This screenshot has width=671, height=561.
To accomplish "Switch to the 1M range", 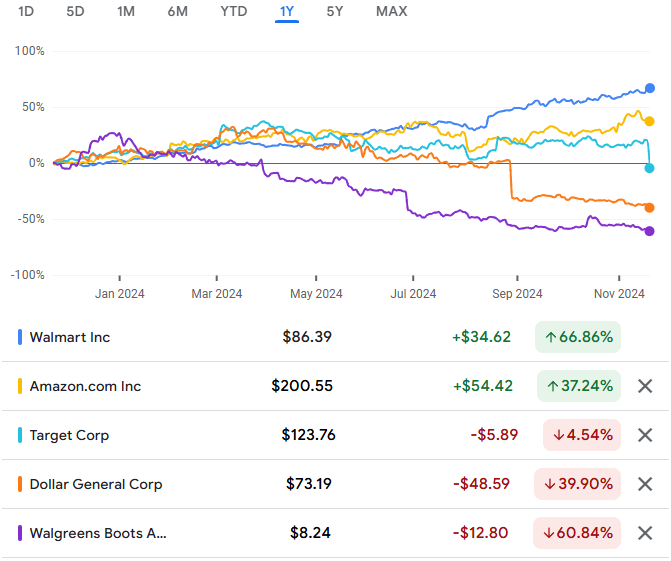I will [126, 11].
